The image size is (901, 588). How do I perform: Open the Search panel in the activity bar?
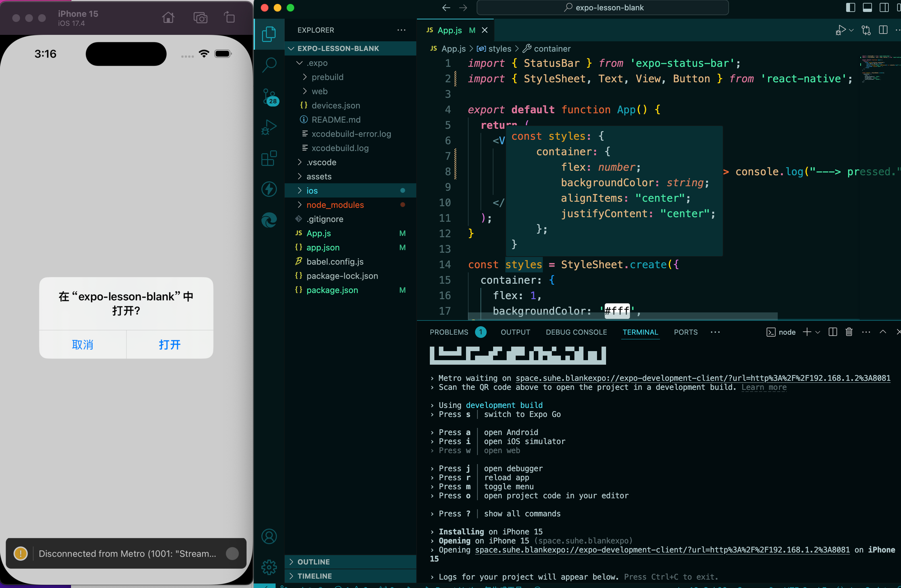269,65
